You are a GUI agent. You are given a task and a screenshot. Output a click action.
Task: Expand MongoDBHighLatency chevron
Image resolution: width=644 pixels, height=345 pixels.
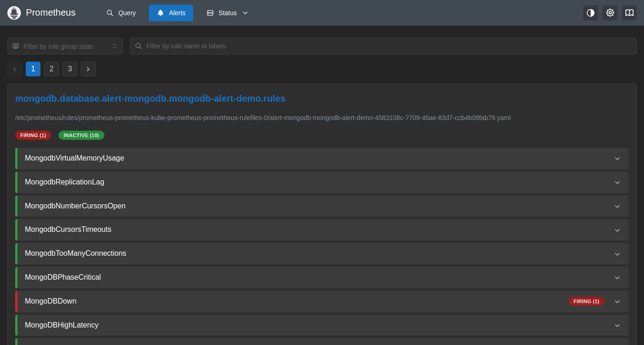[617, 325]
